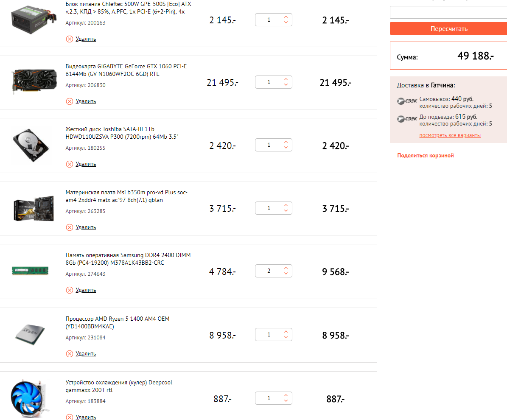Click delete icon for Msi b350m motherboard
The image size is (507, 420).
[x=69, y=227]
